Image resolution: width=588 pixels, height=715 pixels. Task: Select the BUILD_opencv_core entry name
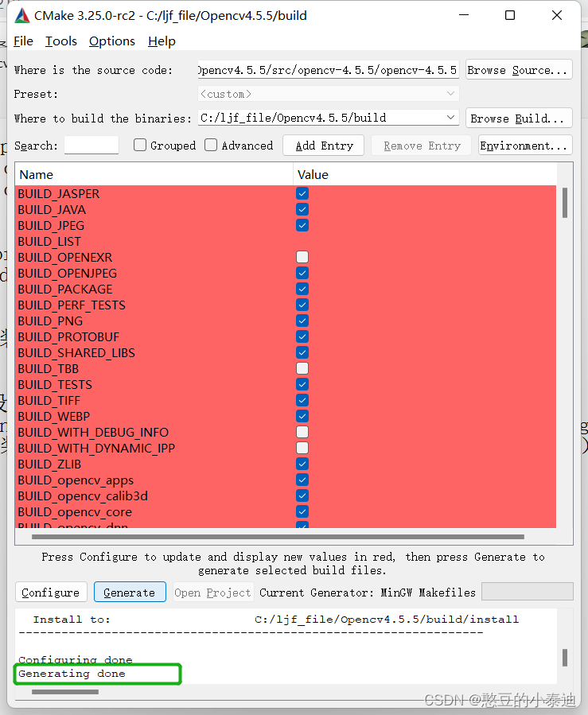75,511
